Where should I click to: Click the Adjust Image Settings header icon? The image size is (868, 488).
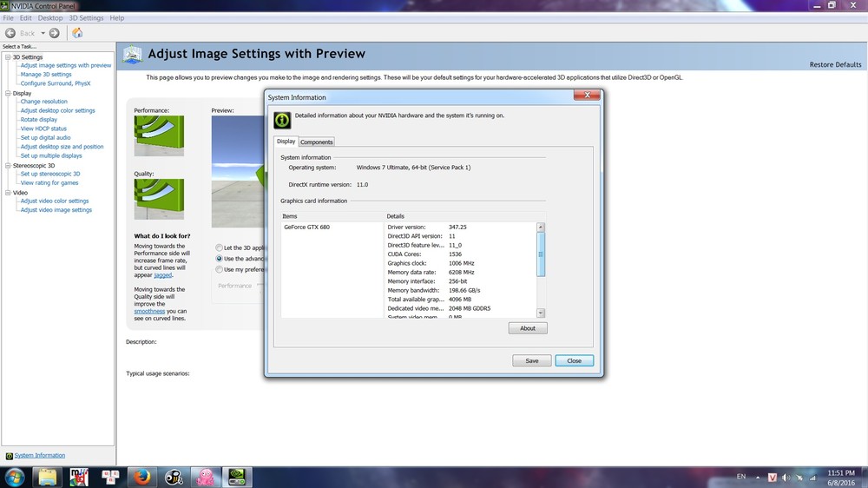tap(133, 55)
